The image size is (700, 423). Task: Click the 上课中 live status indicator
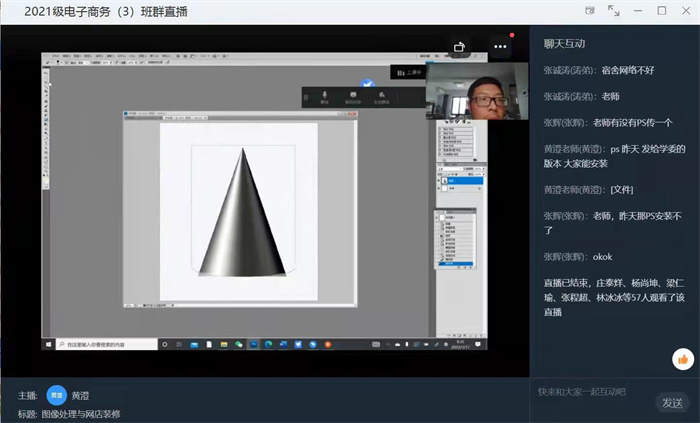tap(407, 72)
